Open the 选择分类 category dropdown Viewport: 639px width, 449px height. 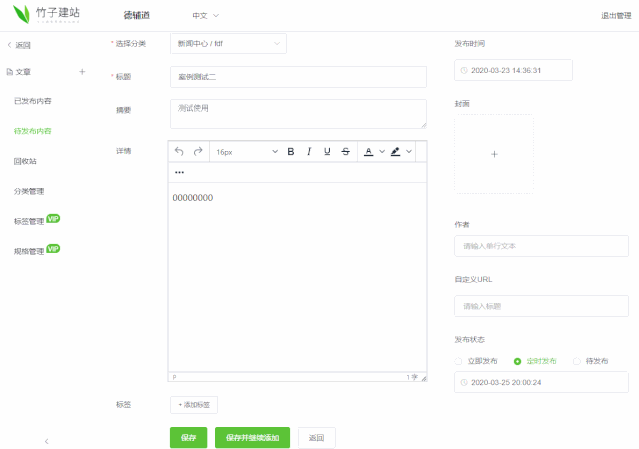pyautogui.click(x=228, y=44)
